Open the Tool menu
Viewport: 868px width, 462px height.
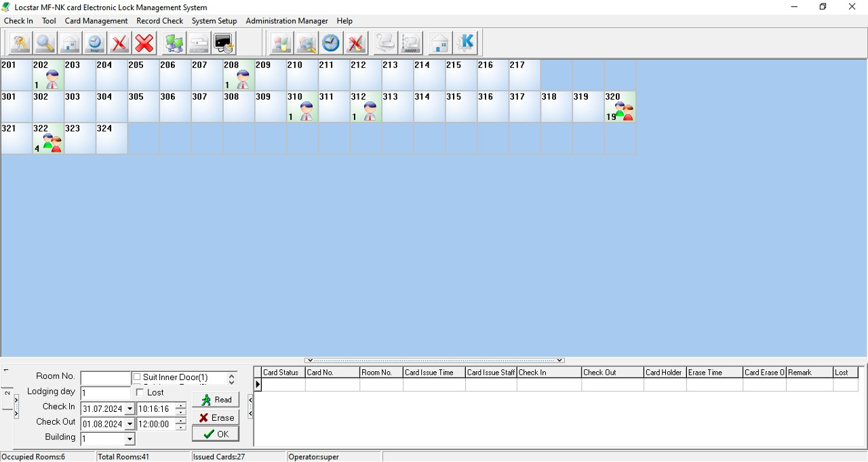coord(49,21)
